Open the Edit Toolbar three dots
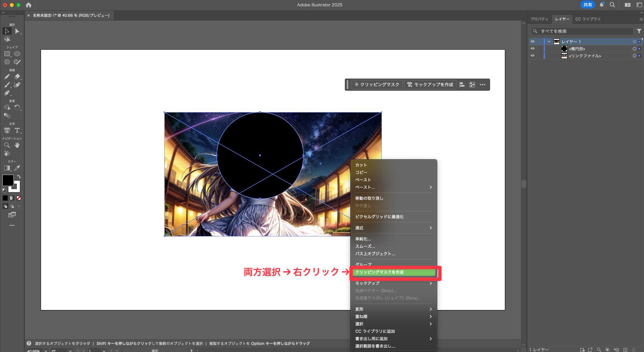 pyautogui.click(x=12, y=225)
